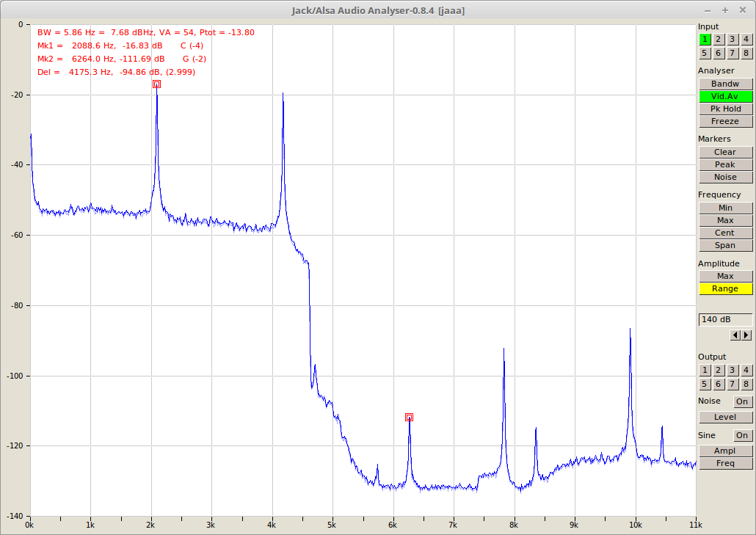This screenshot has height=535, width=756.
Task: Enable Pk Hold in the Analyser section
Action: pos(725,109)
